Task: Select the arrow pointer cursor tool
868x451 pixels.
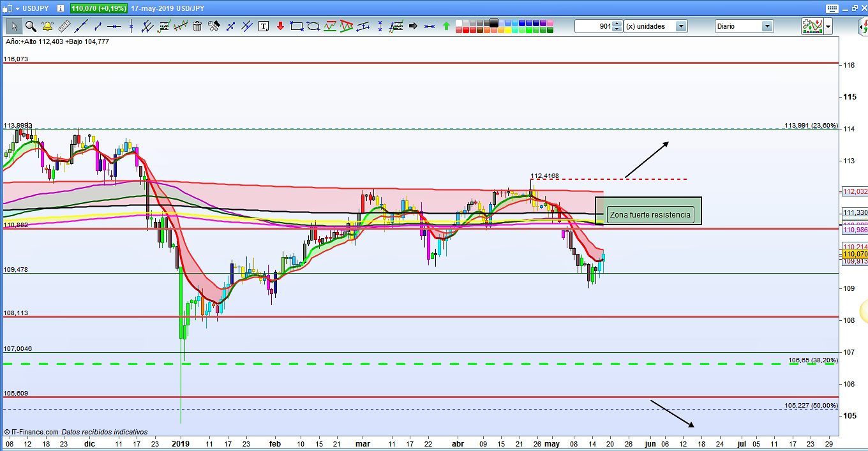Action: (x=14, y=26)
